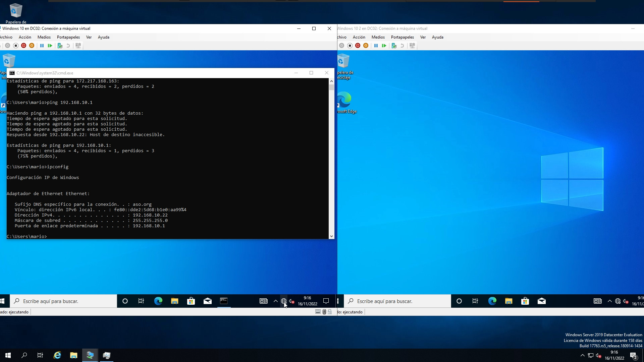Open Microsoft Edge in right guest taskbar
Screen dimensions: 644x362
492,301
